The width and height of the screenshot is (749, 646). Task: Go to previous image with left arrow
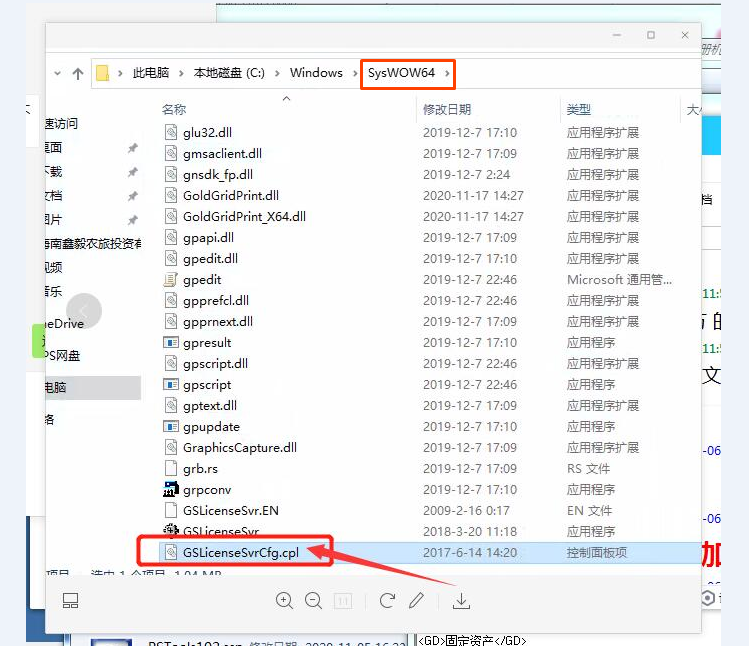click(x=84, y=312)
